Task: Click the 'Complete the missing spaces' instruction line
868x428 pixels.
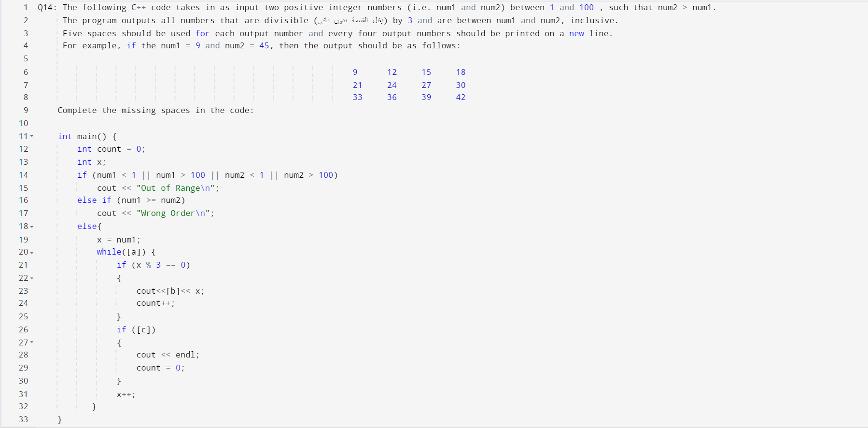Action: 155,110
